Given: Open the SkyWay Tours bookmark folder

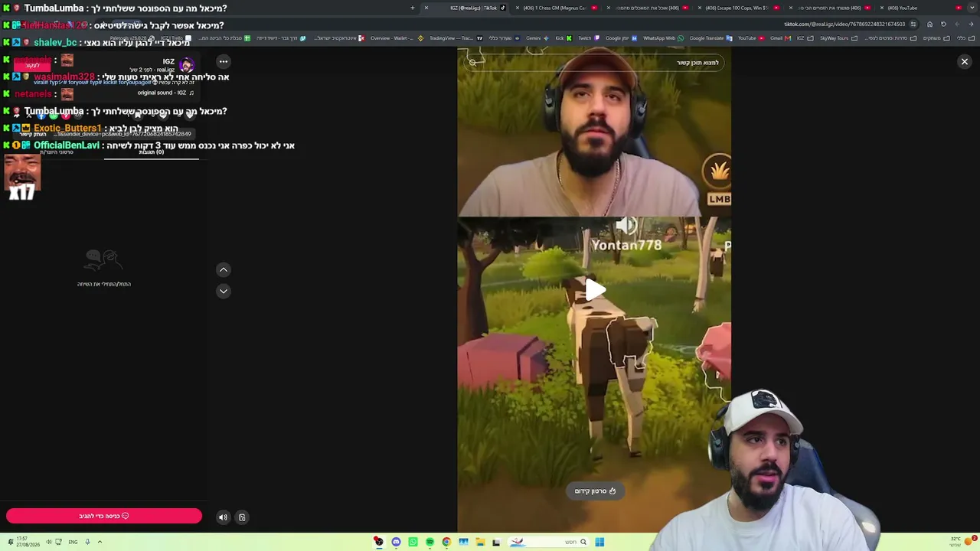Looking at the screenshot, I should coord(838,38).
